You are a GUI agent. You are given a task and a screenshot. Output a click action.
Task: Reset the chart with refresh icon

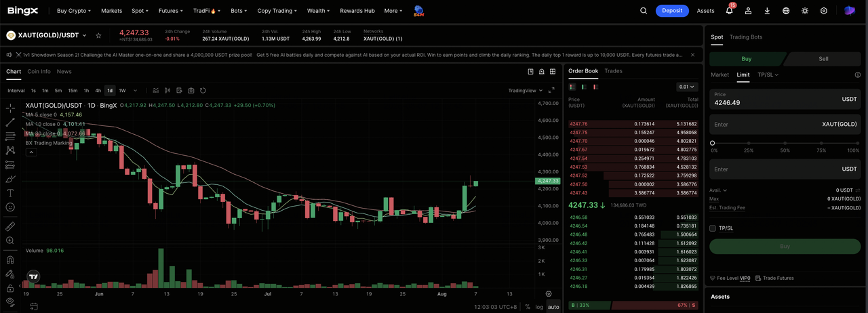203,90
